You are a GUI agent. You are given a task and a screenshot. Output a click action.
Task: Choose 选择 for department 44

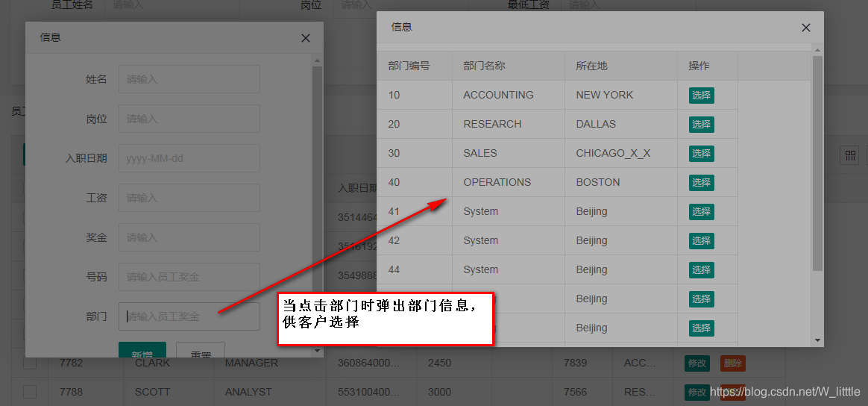[702, 269]
